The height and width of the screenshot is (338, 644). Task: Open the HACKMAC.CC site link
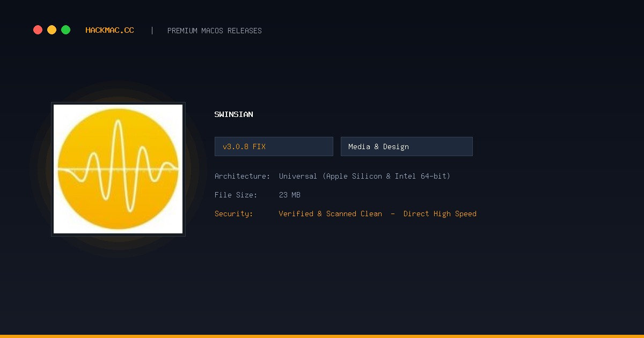[109, 31]
